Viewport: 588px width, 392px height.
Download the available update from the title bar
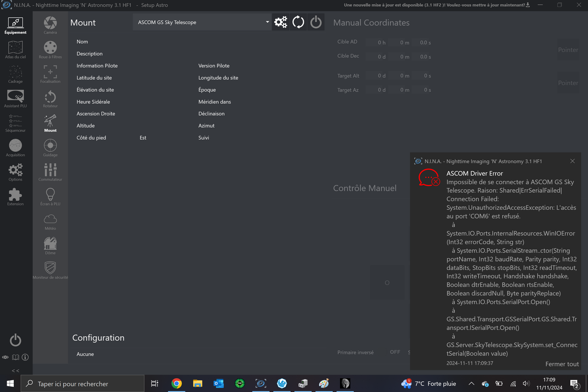click(528, 5)
